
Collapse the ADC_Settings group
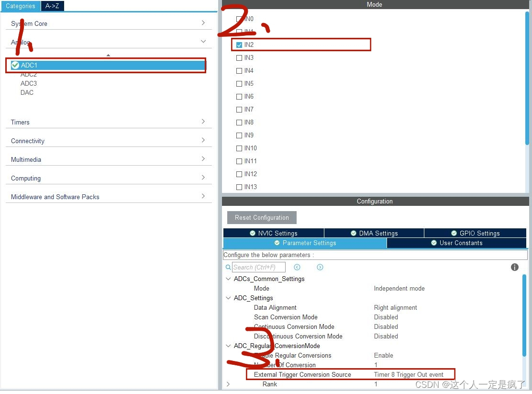pos(228,298)
